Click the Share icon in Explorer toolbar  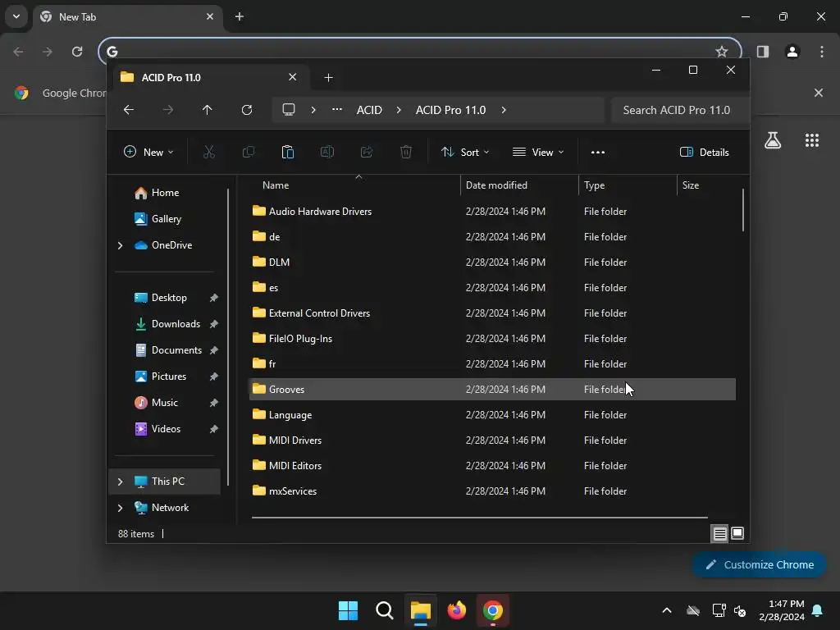pyautogui.click(x=367, y=152)
